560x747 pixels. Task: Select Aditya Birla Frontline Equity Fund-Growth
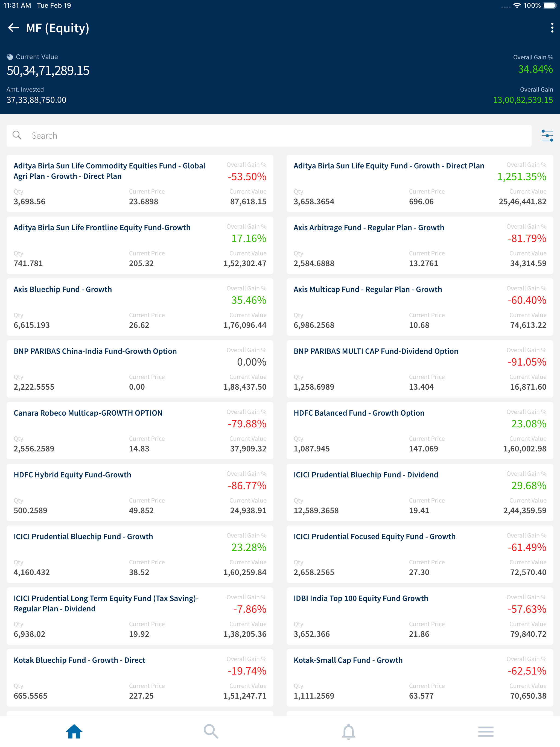click(140, 245)
